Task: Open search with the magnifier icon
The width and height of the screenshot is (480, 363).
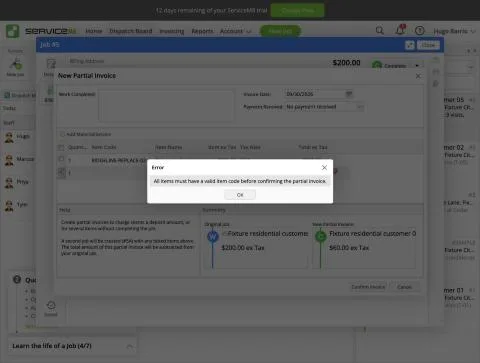Action: 380,31
